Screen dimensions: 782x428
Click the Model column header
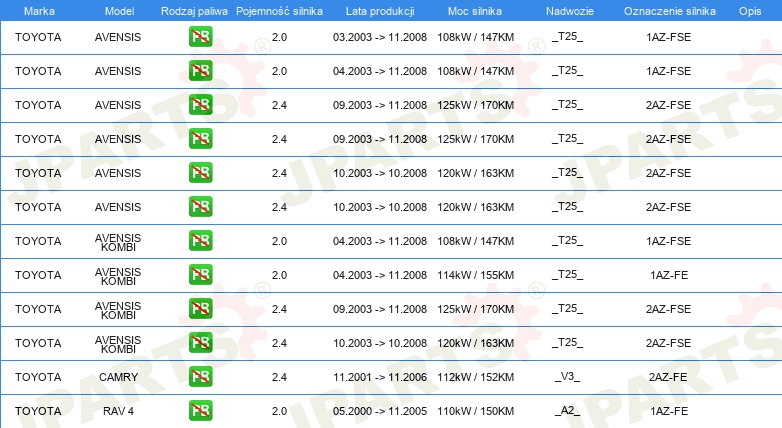(x=119, y=11)
